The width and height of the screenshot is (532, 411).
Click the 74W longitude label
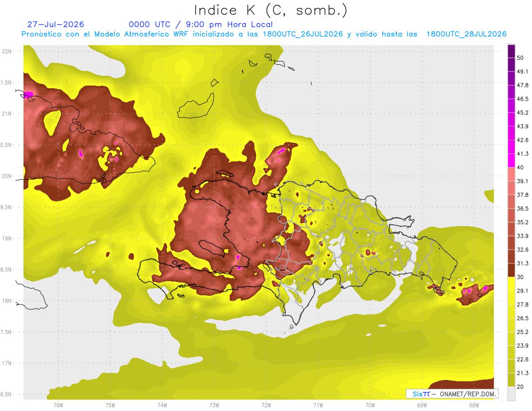pyautogui.click(x=162, y=405)
